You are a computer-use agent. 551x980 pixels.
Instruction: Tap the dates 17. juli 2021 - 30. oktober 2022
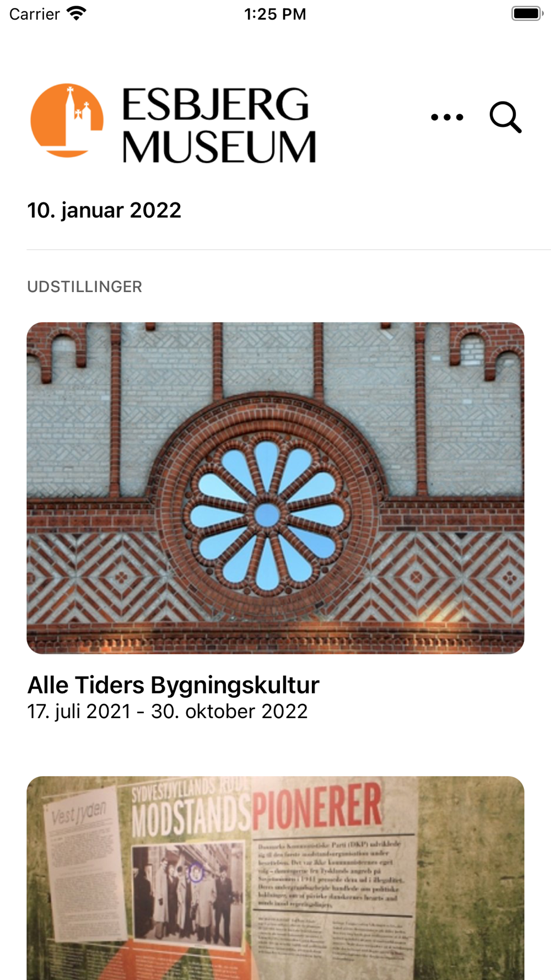pos(168,712)
